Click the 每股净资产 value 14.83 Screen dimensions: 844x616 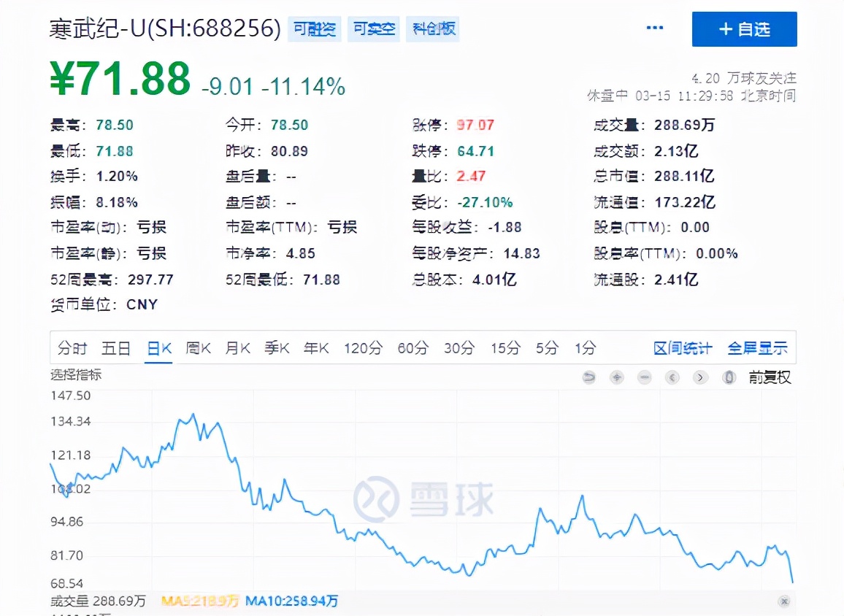pyautogui.click(x=521, y=253)
